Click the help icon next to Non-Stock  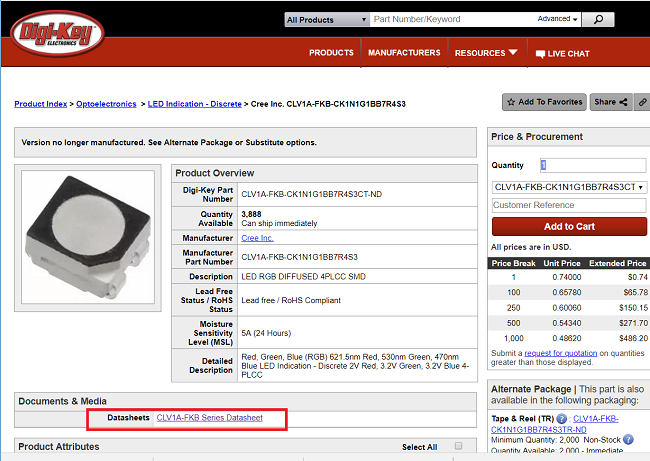628,439
